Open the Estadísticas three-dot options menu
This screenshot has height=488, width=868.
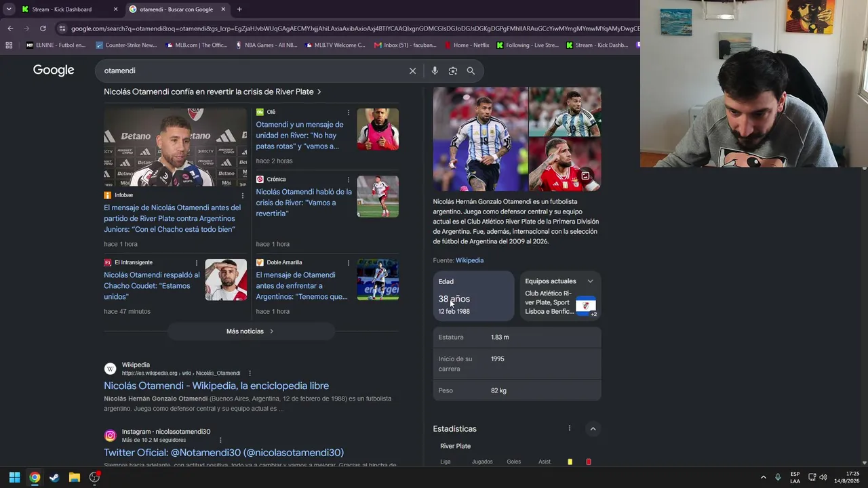(570, 428)
